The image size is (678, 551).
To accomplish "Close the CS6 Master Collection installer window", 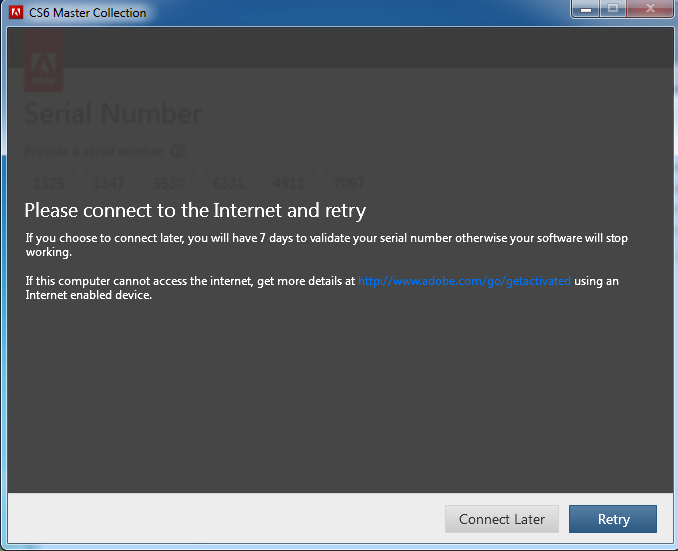I will point(650,9).
